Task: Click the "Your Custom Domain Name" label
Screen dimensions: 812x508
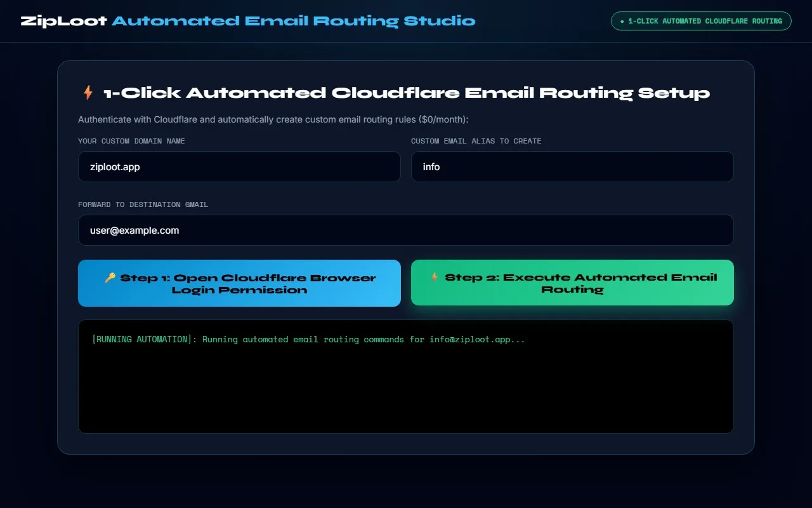Action: (131, 141)
